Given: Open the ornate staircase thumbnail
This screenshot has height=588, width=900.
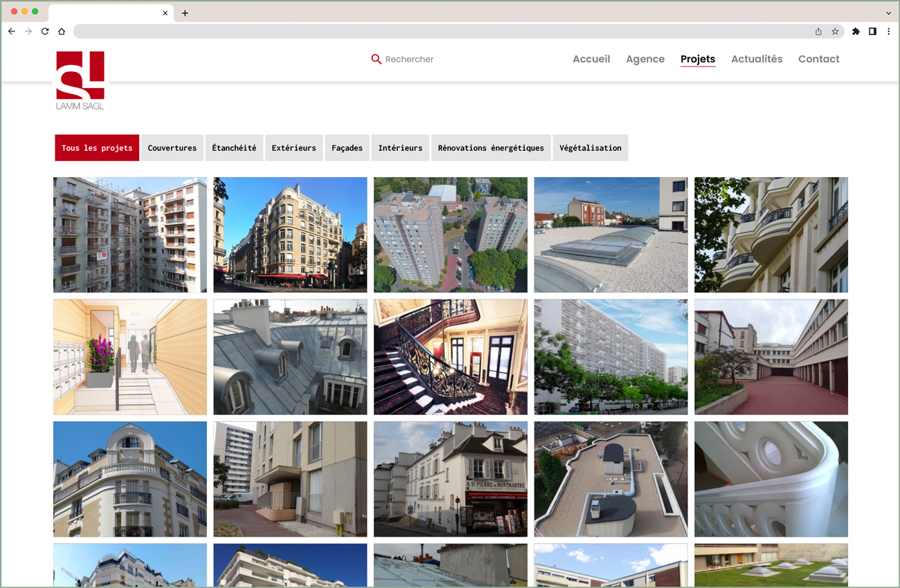Looking at the screenshot, I should (x=451, y=357).
